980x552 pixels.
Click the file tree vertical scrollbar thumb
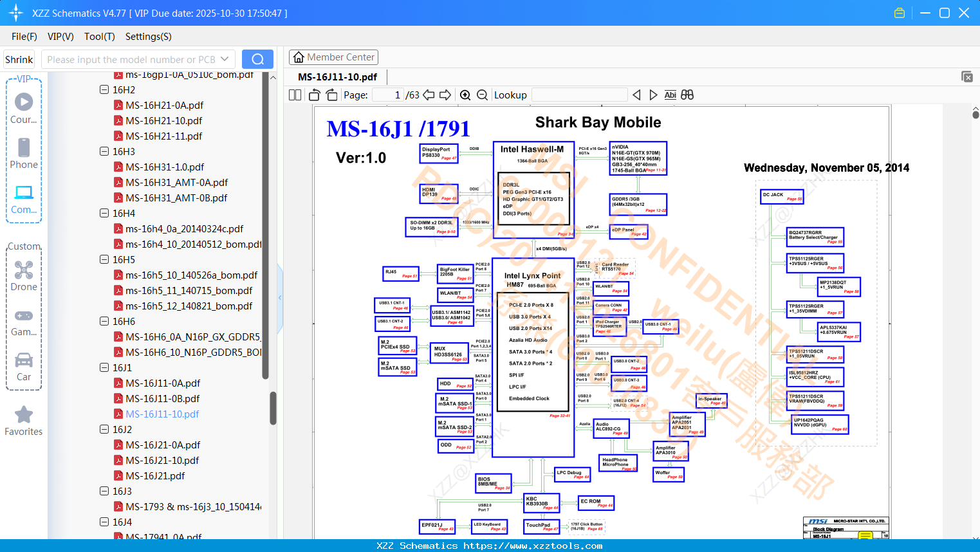(x=273, y=408)
